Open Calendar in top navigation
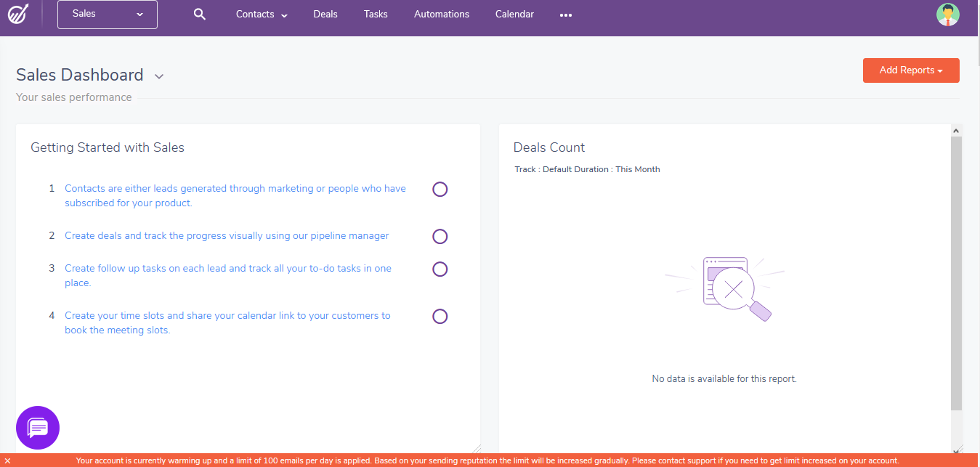The image size is (980, 467). point(514,15)
